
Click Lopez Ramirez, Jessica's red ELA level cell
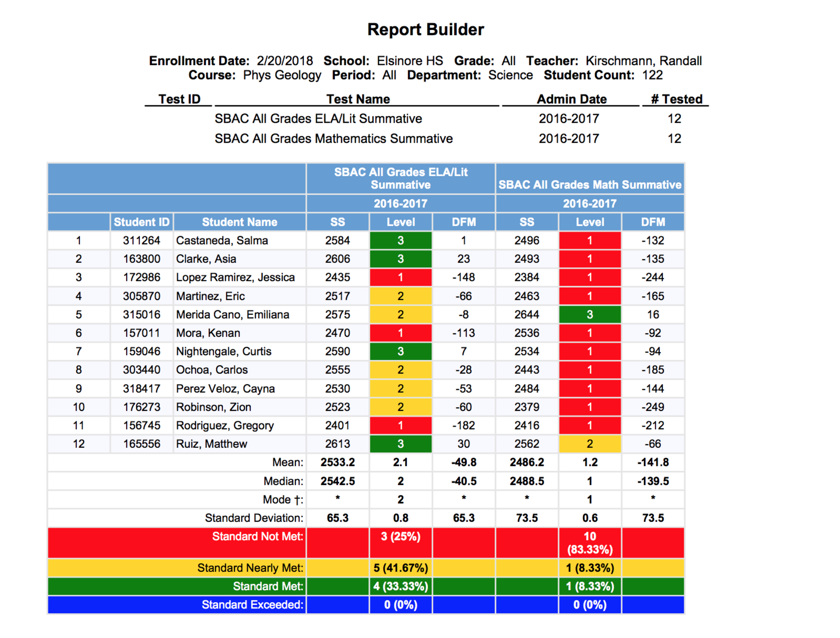tap(400, 277)
